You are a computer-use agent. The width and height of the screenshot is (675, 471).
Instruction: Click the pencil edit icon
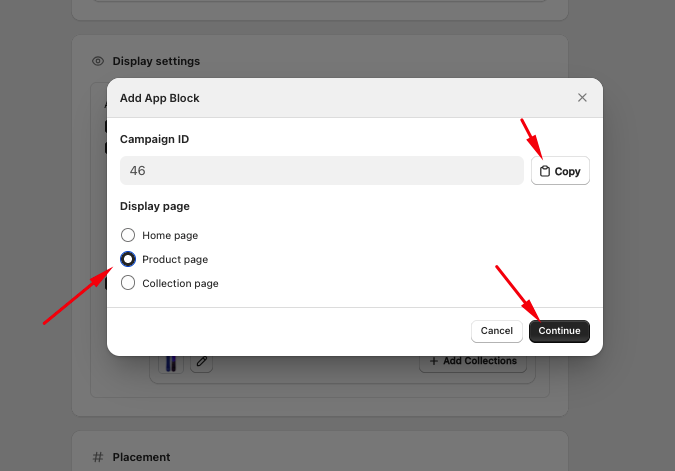tap(201, 361)
